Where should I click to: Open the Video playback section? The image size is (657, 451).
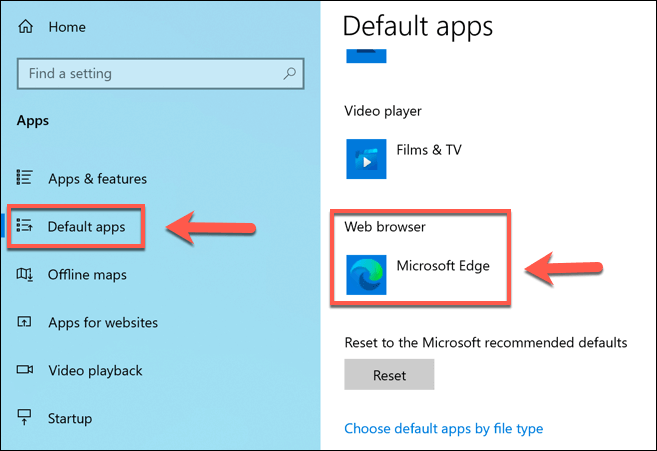pos(95,371)
